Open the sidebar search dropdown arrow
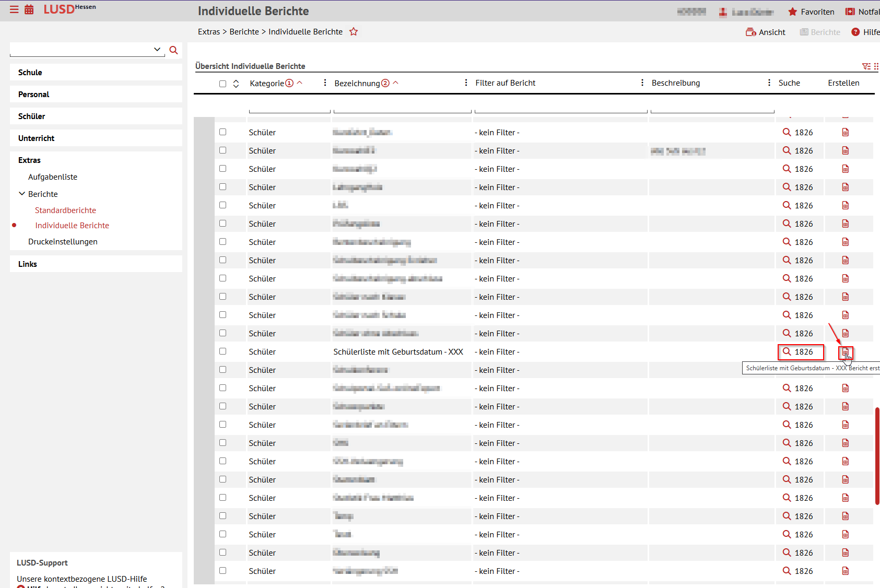This screenshot has width=880, height=588. point(157,50)
